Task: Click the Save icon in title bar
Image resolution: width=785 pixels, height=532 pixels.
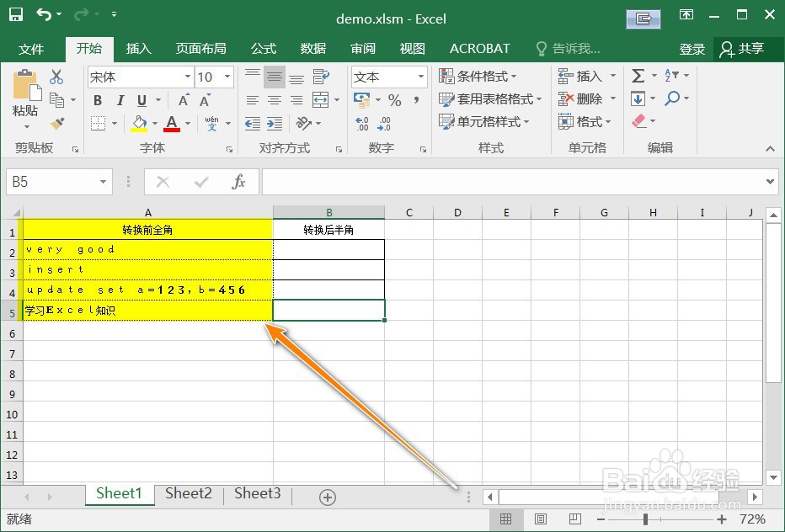Action: pyautogui.click(x=16, y=14)
